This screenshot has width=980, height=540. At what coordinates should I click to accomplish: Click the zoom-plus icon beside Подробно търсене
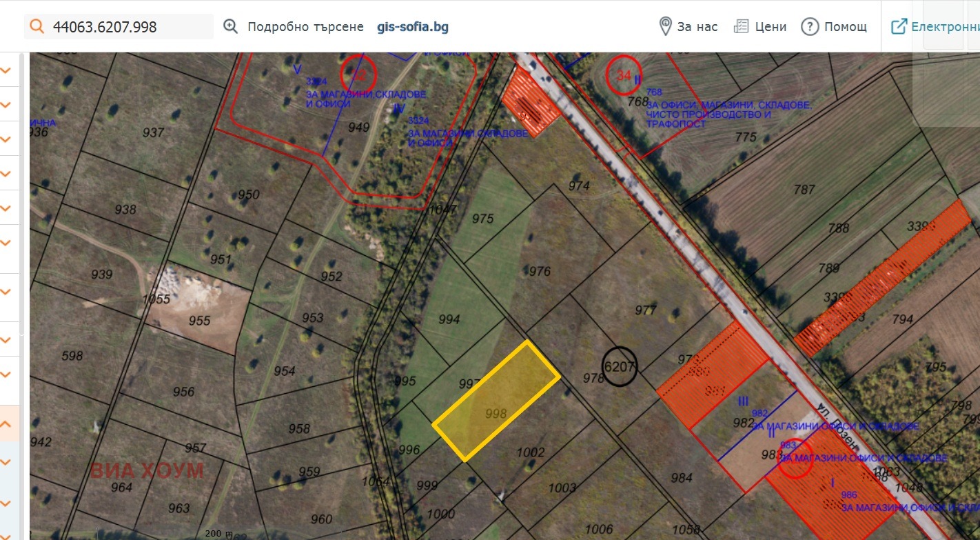pos(229,26)
